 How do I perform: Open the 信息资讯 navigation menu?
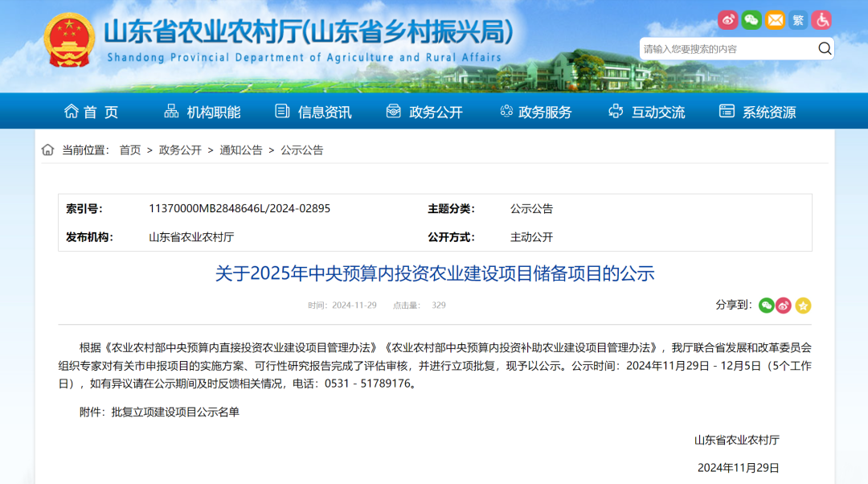tap(313, 112)
